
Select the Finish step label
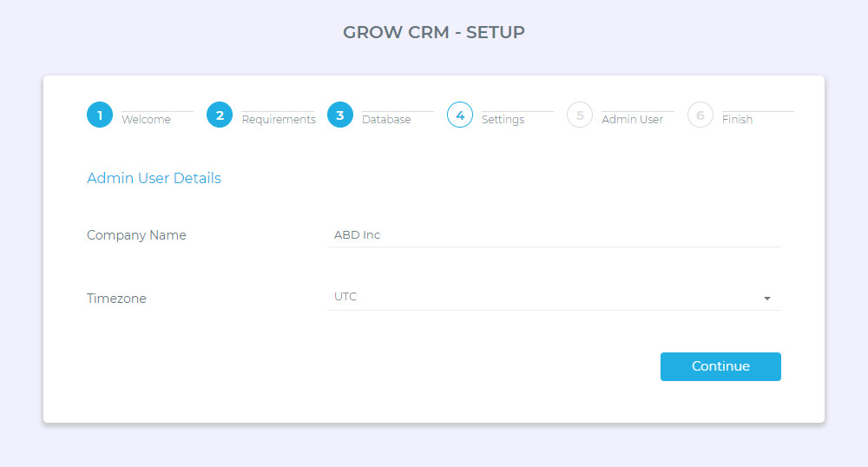(x=737, y=120)
